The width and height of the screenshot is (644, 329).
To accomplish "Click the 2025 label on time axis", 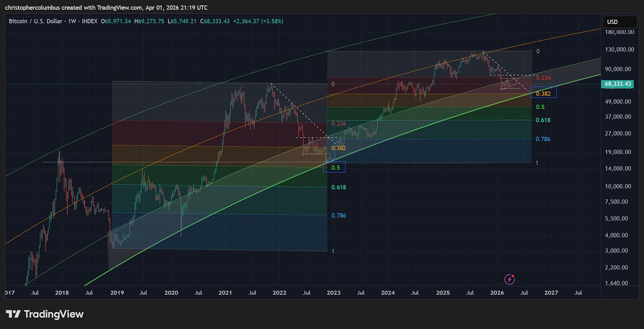I will click(x=443, y=293).
